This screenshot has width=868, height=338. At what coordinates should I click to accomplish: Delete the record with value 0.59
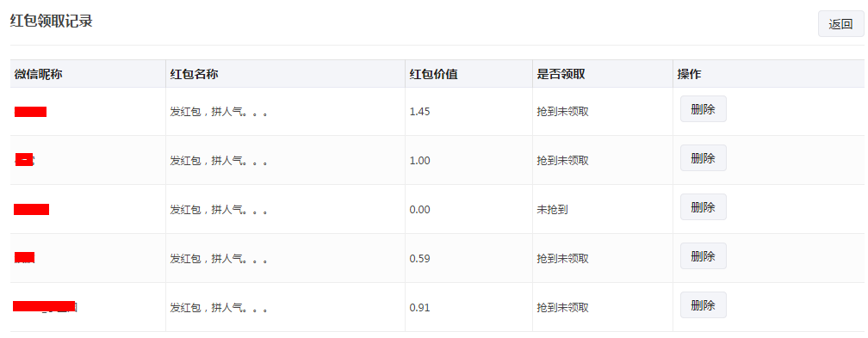point(703,256)
